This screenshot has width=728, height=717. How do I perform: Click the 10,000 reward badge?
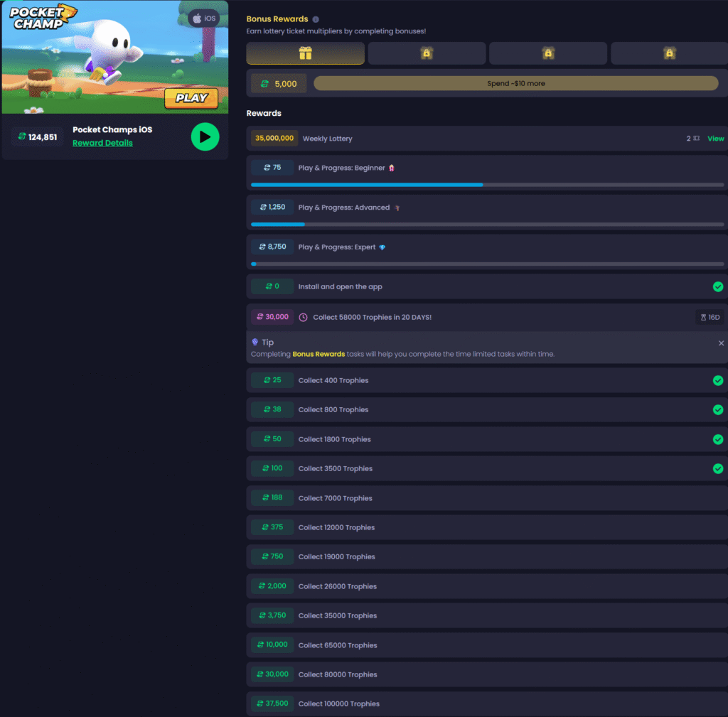click(272, 645)
